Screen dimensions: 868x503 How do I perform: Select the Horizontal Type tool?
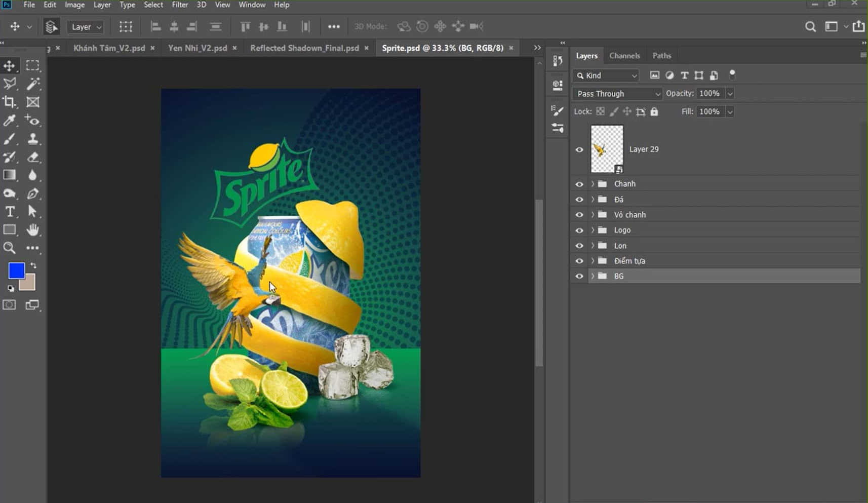pyautogui.click(x=9, y=212)
